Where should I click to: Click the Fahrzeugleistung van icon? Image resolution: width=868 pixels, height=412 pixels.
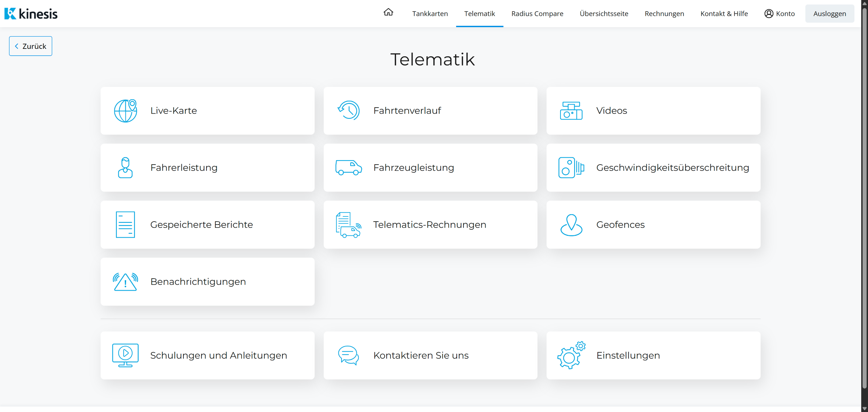pyautogui.click(x=349, y=168)
